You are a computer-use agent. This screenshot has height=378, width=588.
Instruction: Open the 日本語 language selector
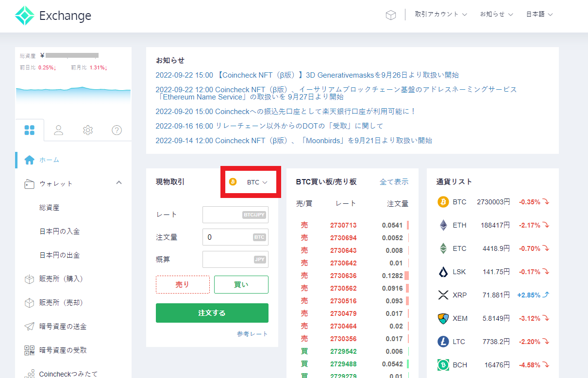coord(539,15)
